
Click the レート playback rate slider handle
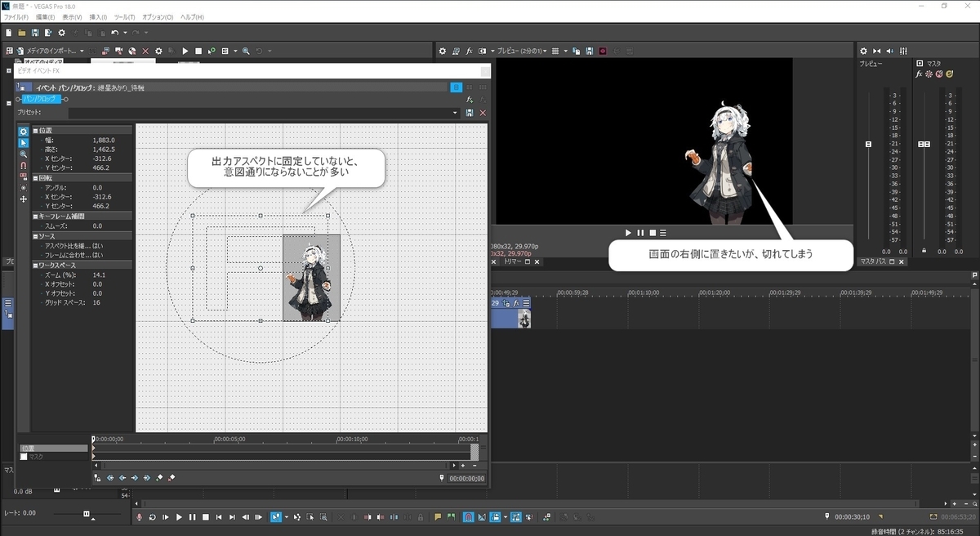point(87,513)
